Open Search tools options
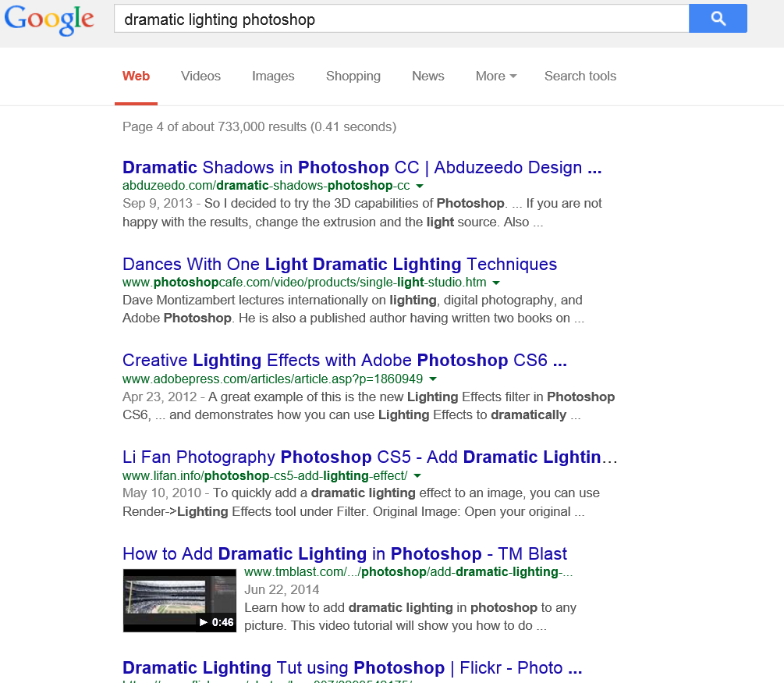Image resolution: width=784 pixels, height=683 pixels. tap(580, 76)
